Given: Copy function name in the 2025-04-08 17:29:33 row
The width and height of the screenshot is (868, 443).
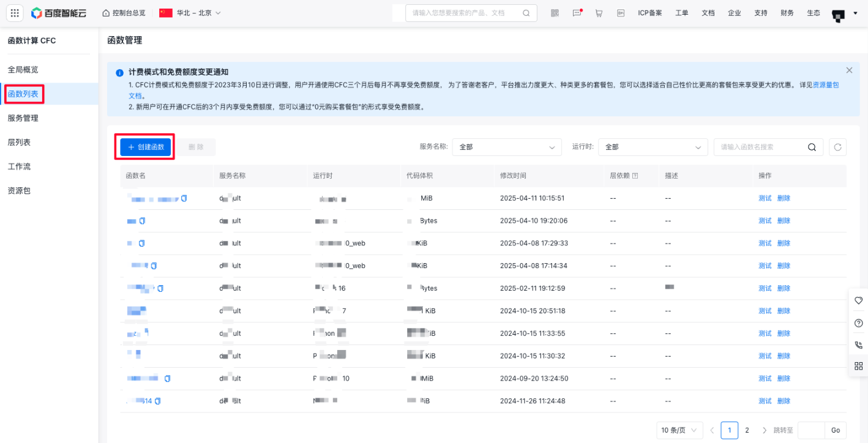Looking at the screenshot, I should click(142, 244).
